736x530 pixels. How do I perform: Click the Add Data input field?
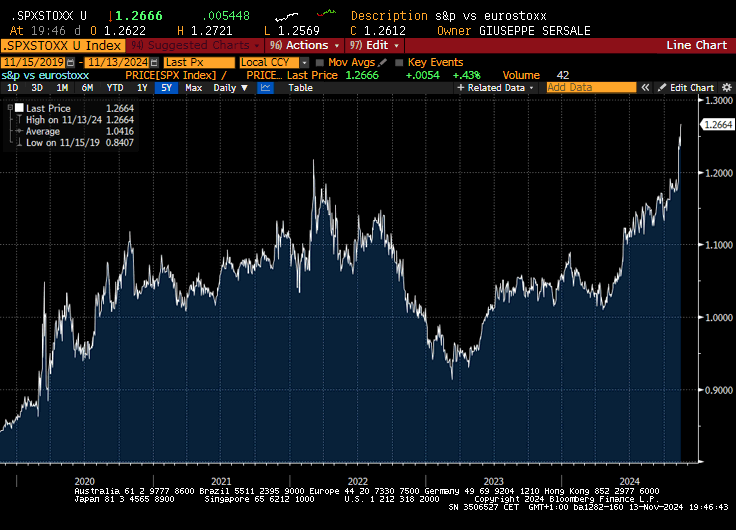[591, 88]
